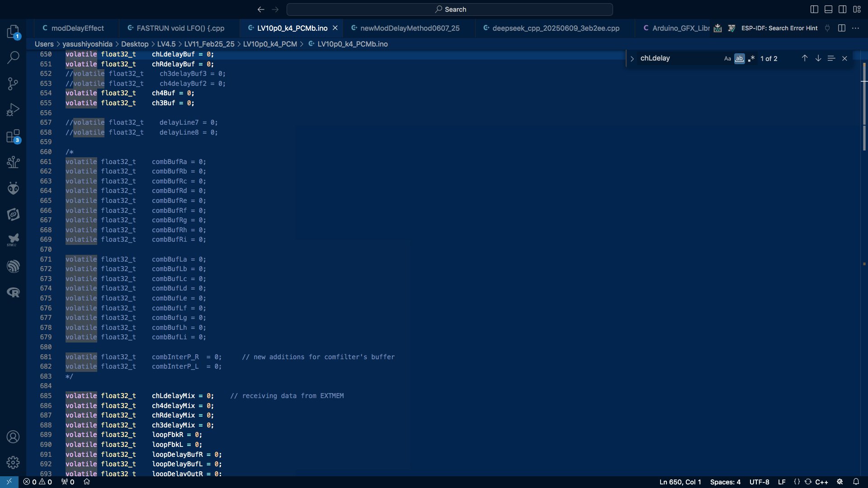
Task: Open the PlatformIO alien head icon
Action: (x=13, y=188)
